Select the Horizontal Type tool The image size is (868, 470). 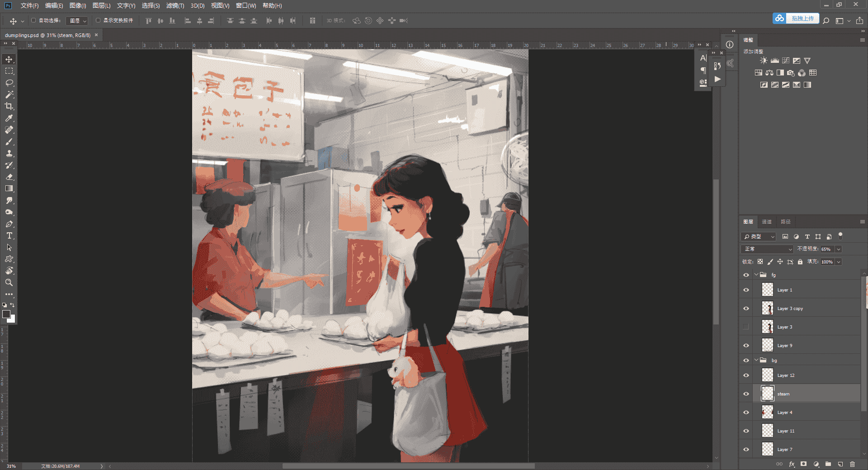point(9,235)
